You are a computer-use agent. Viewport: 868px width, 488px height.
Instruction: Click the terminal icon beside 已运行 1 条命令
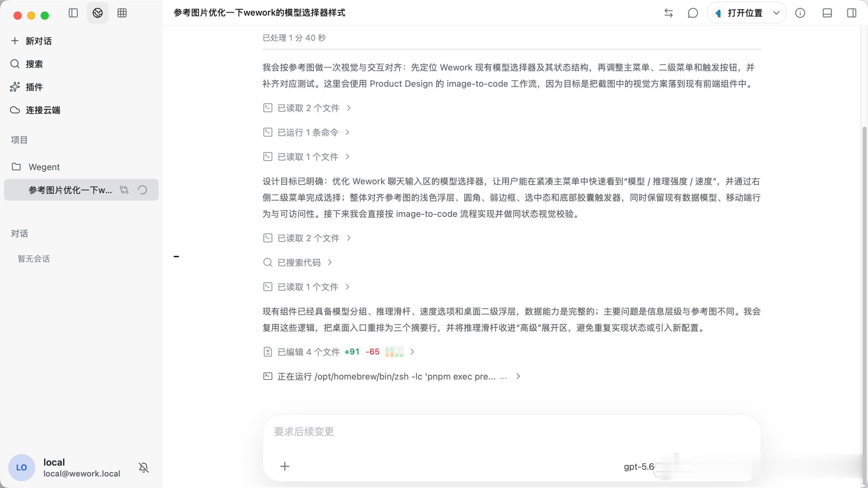pos(268,132)
